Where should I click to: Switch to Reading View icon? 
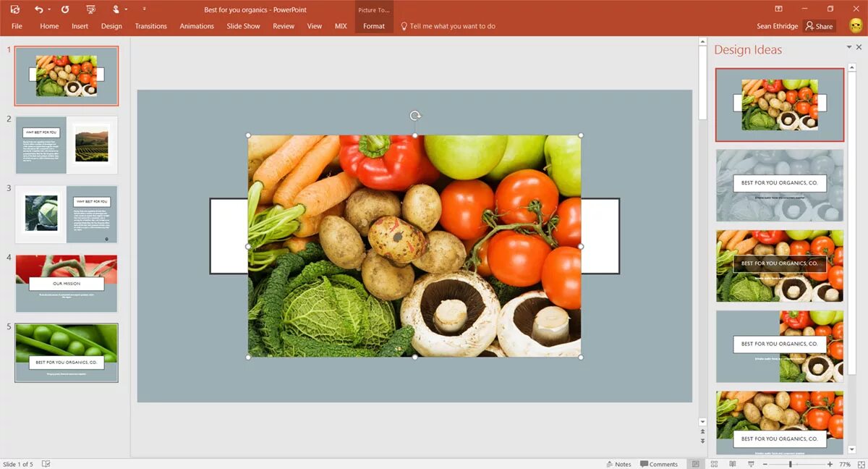(x=733, y=464)
